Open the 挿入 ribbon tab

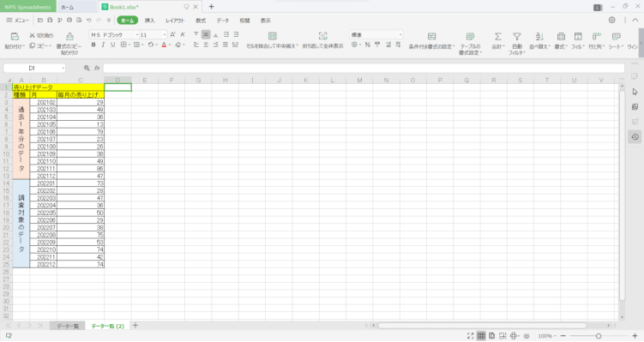[149, 21]
